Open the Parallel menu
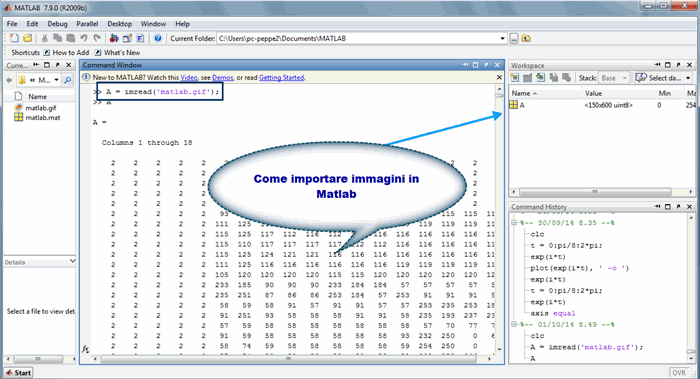This screenshot has height=379, width=700. (x=87, y=24)
